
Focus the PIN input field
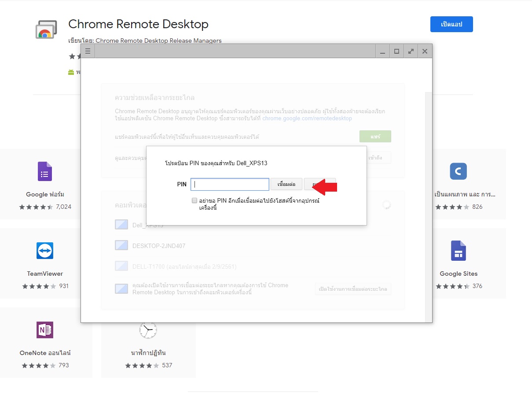[x=230, y=184]
